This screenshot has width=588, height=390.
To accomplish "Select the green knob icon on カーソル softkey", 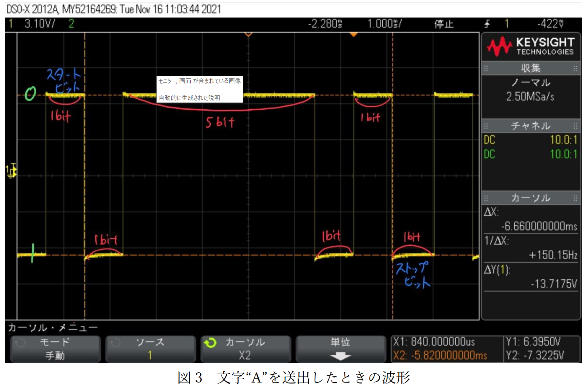I will click(210, 343).
